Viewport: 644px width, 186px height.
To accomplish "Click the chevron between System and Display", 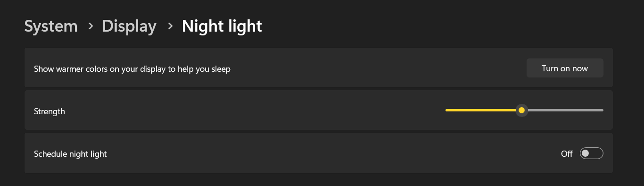I will [91, 26].
